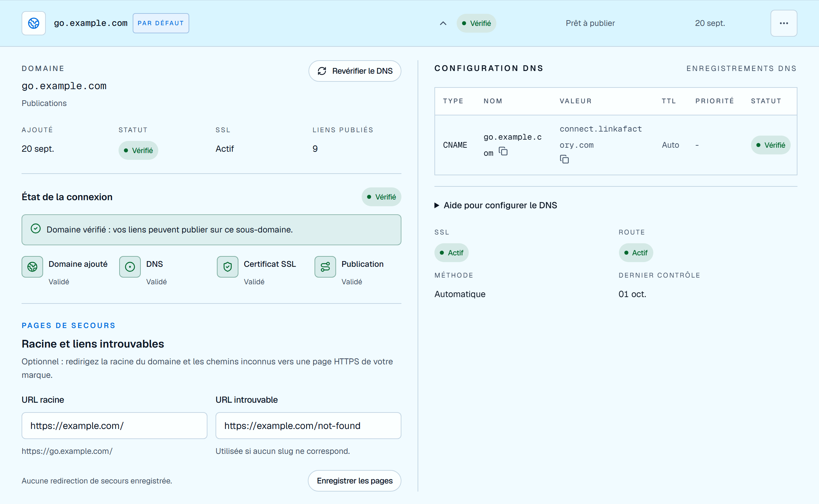Open the three-dots more options menu
This screenshot has width=819, height=504.
pyautogui.click(x=784, y=23)
